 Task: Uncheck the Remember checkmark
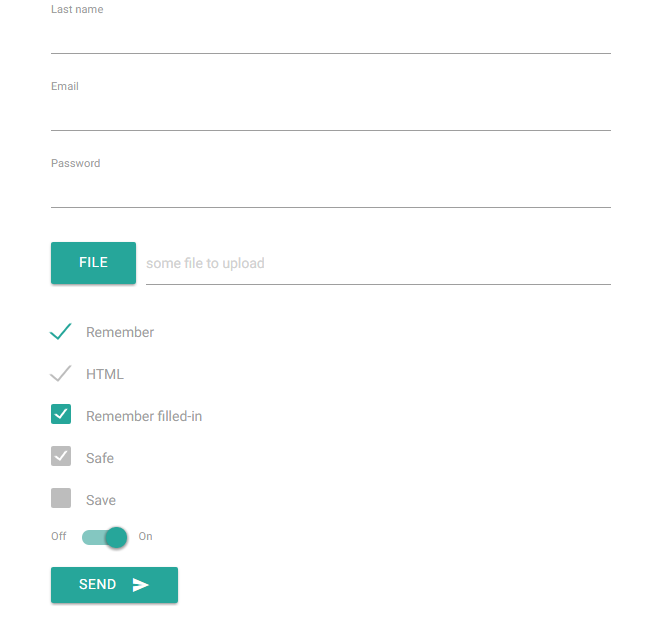point(61,332)
